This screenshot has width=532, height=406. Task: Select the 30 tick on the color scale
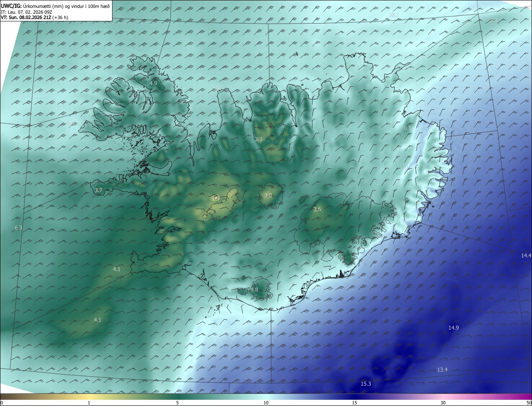(x=443, y=403)
